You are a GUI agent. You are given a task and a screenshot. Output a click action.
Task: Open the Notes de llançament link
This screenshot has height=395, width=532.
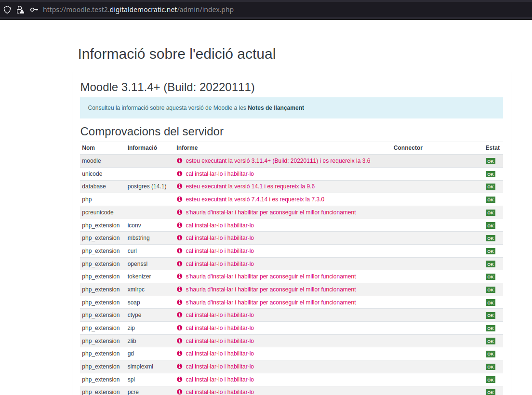(276, 108)
